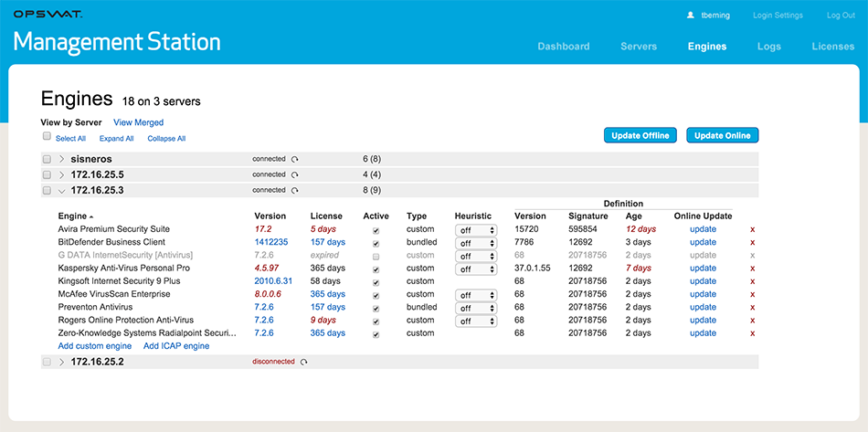Check the sisneros server checkbox
Viewport: 868px width, 432px height.
pos(47,159)
